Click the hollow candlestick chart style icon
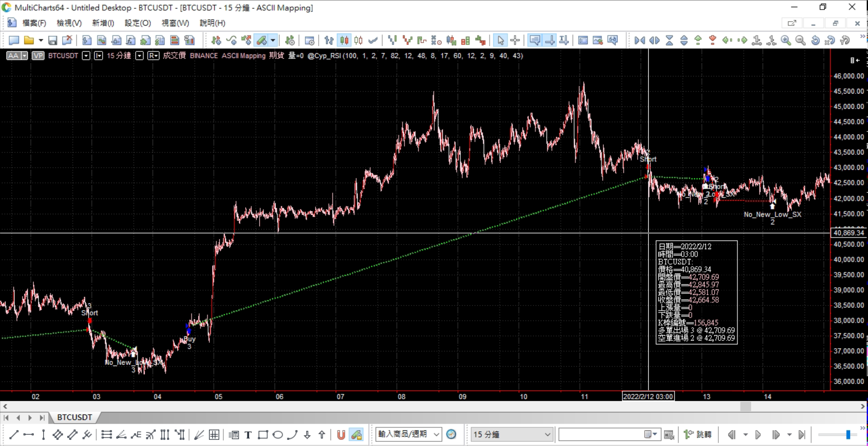The height and width of the screenshot is (446, 868). point(358,41)
